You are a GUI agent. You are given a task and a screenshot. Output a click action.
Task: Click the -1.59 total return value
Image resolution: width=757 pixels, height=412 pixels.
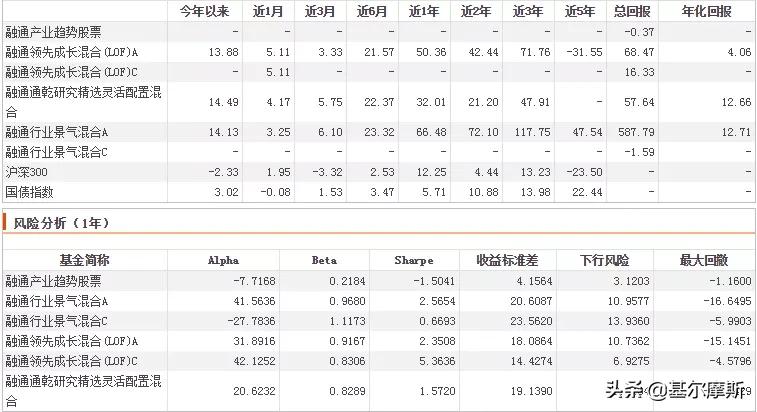point(639,152)
